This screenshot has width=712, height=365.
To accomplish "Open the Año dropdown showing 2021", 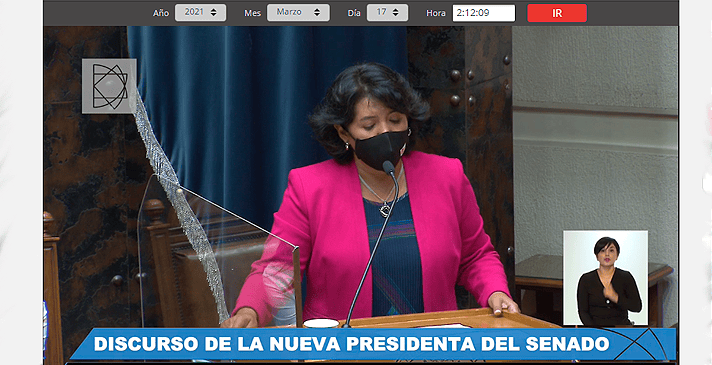I will pyautogui.click(x=200, y=13).
